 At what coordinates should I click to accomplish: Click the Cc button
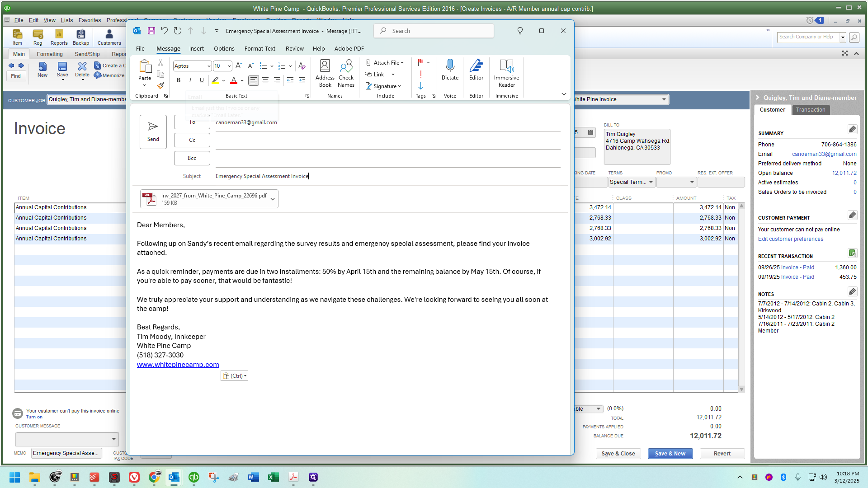(192, 140)
